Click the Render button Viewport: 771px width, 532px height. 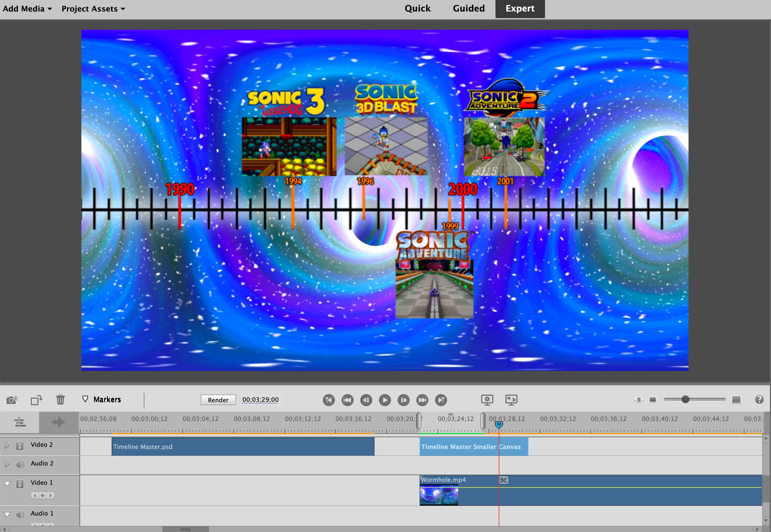click(x=218, y=400)
